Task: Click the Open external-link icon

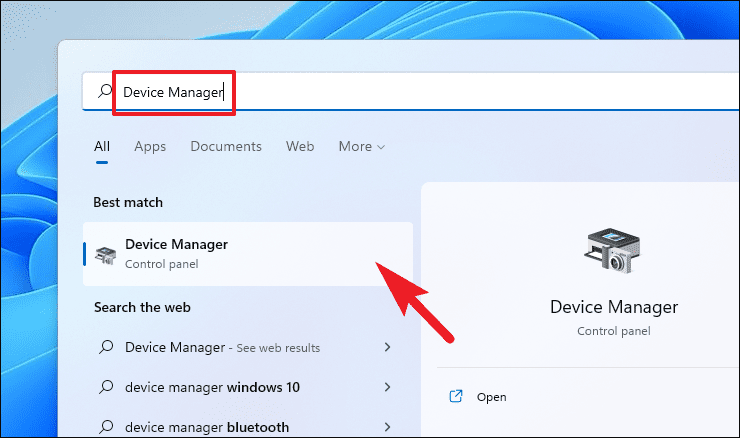Action: (456, 396)
